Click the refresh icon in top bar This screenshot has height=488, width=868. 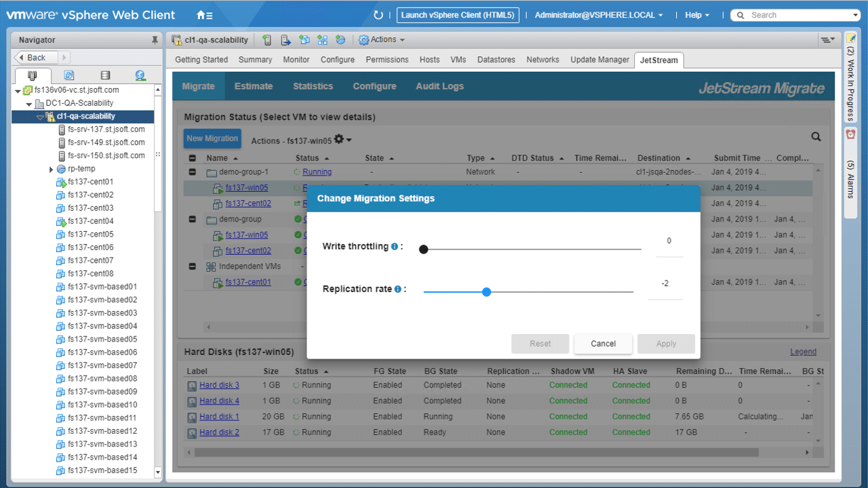(378, 15)
